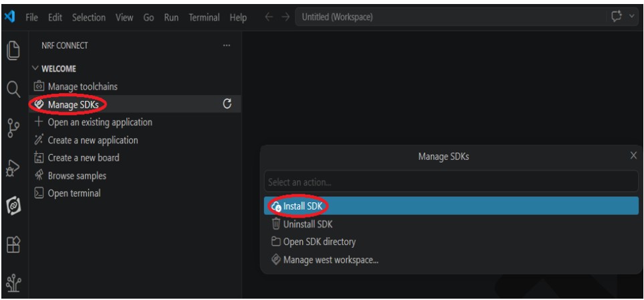Open the Help menu
The width and height of the screenshot is (644, 300).
(x=238, y=17)
